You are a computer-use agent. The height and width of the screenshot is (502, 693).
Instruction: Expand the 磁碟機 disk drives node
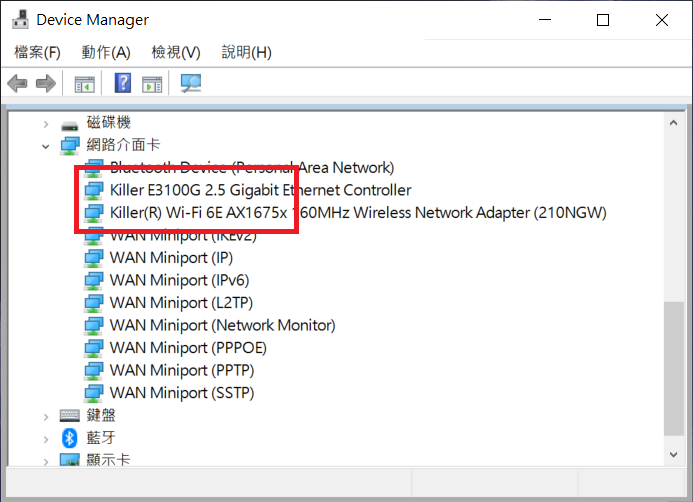pos(46,123)
